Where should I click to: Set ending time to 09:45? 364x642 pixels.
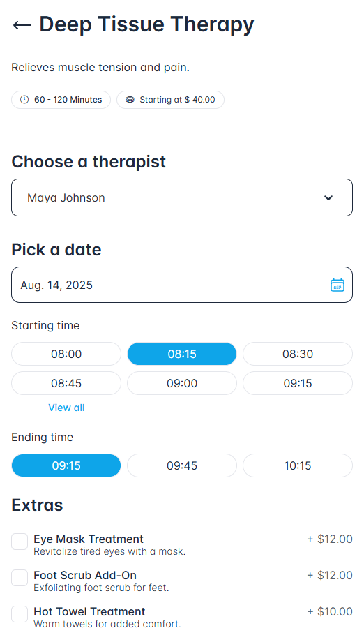coord(182,465)
